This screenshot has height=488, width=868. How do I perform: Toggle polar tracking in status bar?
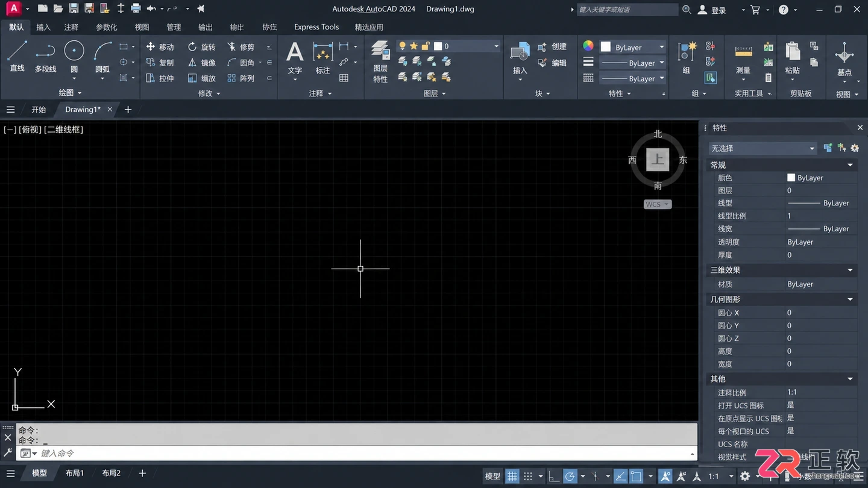pos(570,476)
